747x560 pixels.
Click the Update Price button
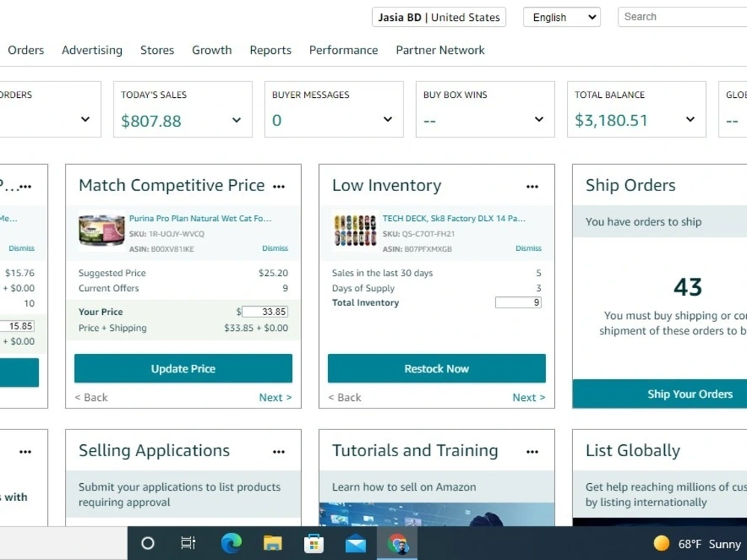pyautogui.click(x=184, y=369)
